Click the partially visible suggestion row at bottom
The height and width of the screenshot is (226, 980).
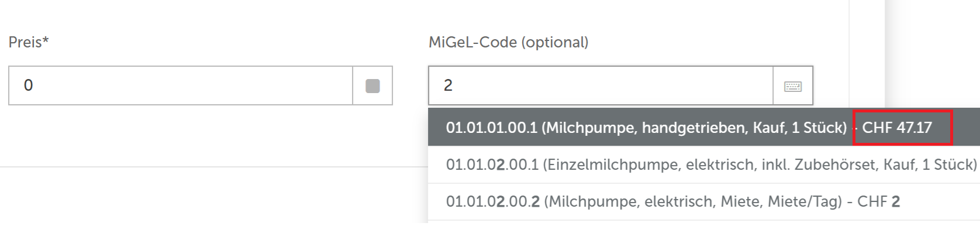coord(704,223)
